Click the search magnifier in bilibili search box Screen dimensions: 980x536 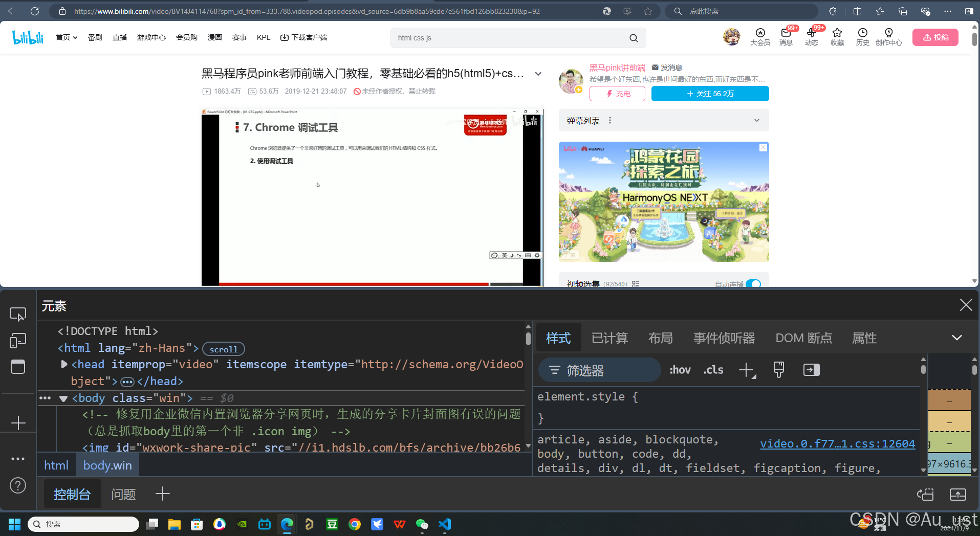coord(634,38)
